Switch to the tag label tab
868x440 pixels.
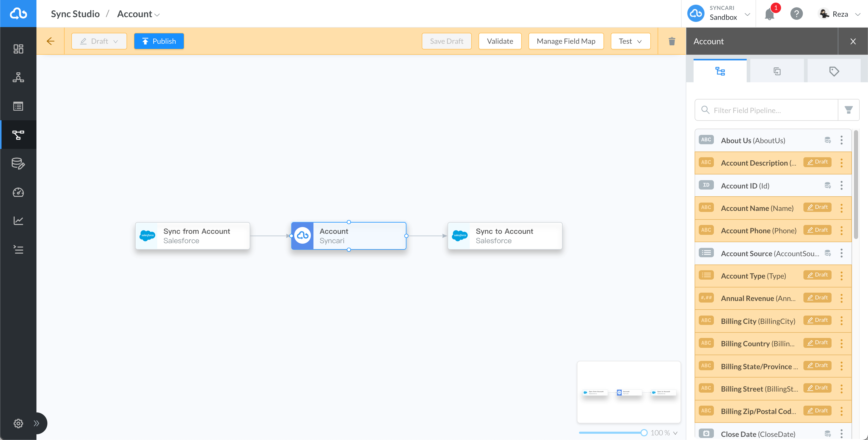coord(834,71)
